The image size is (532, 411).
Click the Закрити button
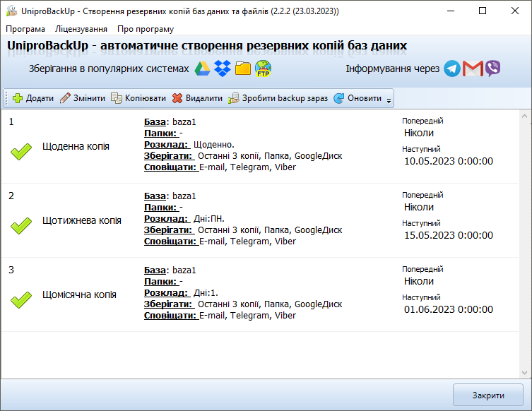(488, 395)
